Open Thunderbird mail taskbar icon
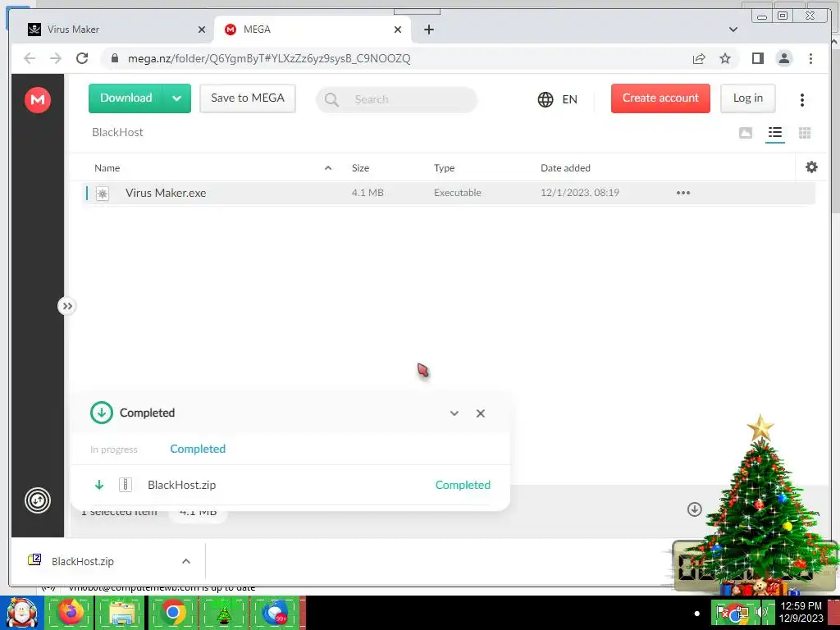Viewport: 840px width, 630px height. coord(276,612)
